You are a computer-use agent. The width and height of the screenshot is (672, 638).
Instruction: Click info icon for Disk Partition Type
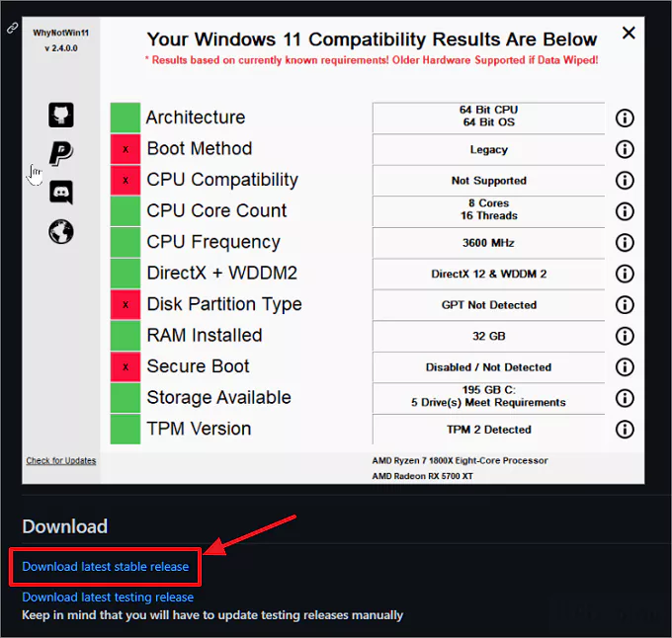coord(625,305)
